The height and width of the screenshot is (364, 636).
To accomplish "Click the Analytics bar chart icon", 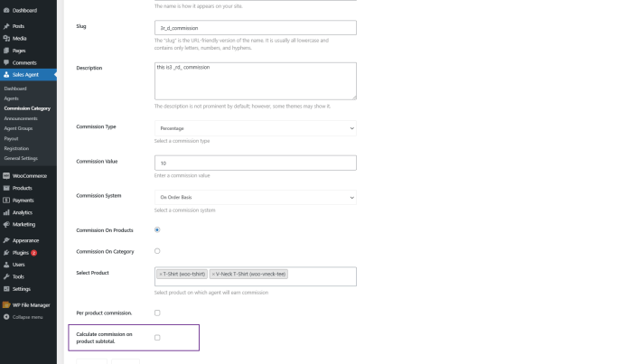I will coord(6,212).
